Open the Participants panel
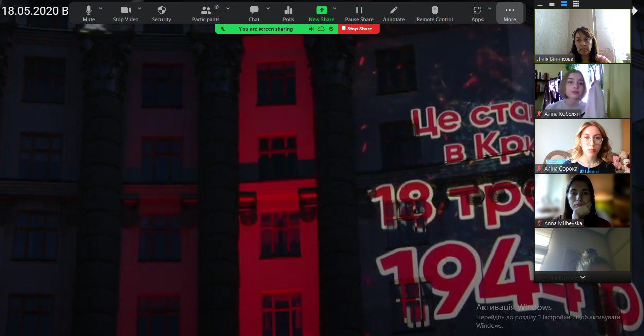The height and width of the screenshot is (336, 644). (206, 13)
